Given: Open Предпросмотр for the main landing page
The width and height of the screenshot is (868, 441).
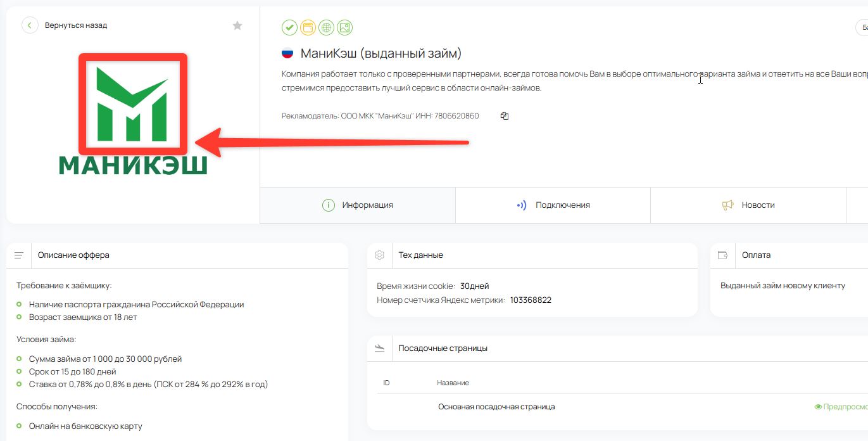Looking at the screenshot, I should coord(841,407).
